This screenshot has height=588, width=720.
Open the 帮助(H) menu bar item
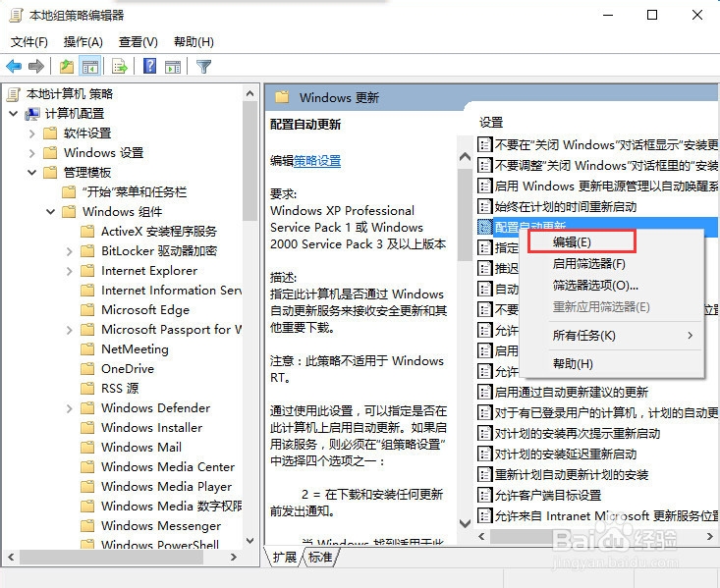coord(194,42)
